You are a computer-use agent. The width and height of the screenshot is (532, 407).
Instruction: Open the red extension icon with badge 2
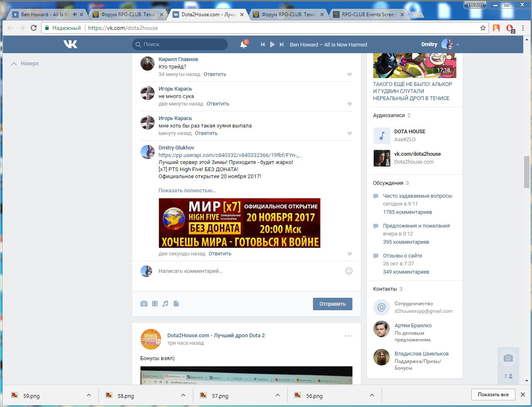(x=510, y=28)
